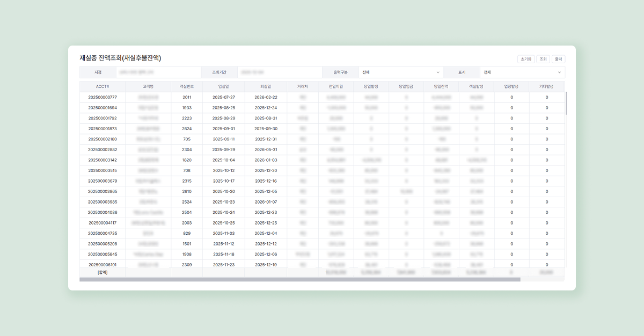Click the 표시 dropdown chevron arrow
The image size is (644, 336).
(559, 72)
